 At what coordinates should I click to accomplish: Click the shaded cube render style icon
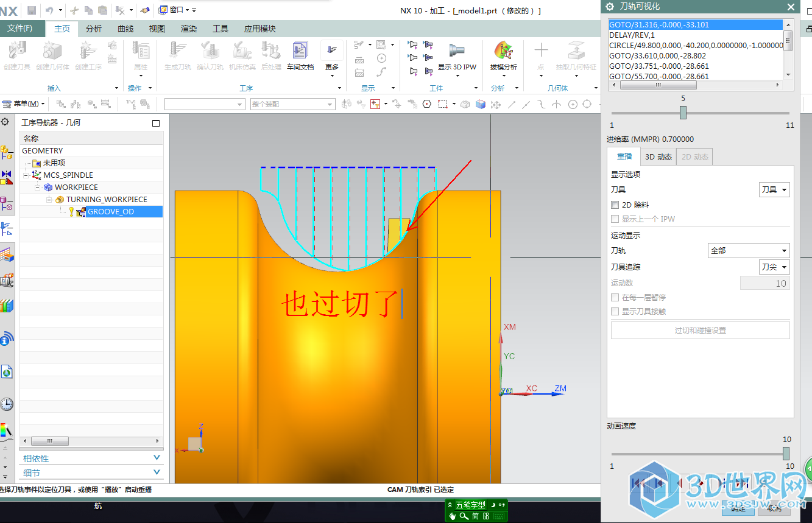tap(481, 104)
